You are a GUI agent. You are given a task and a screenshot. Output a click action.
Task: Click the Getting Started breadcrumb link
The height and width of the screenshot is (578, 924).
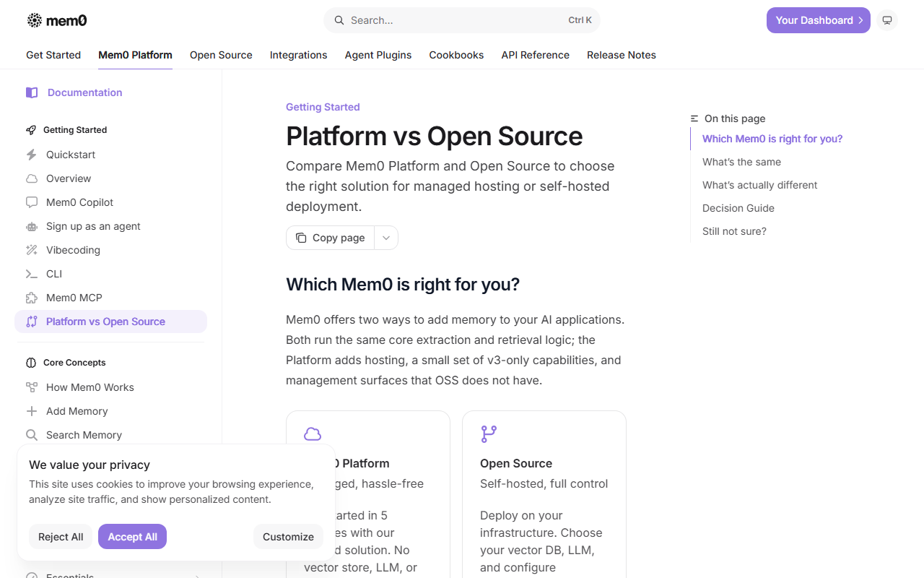323,107
